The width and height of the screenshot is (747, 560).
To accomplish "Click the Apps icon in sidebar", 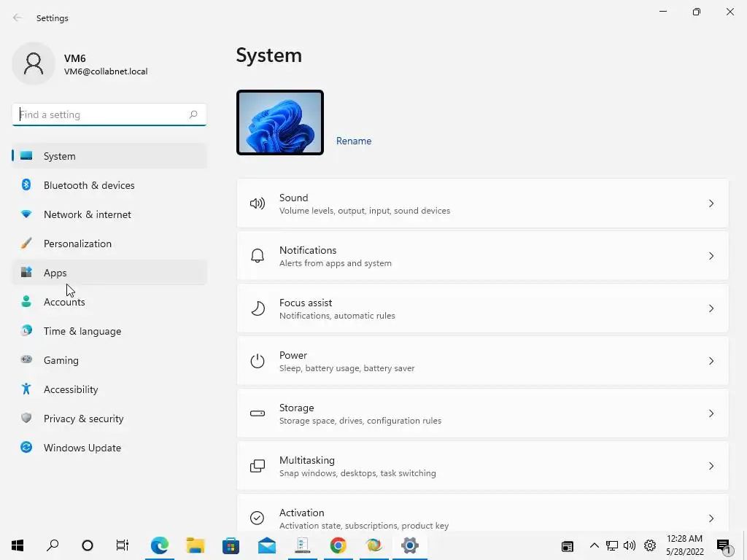I will point(26,273).
